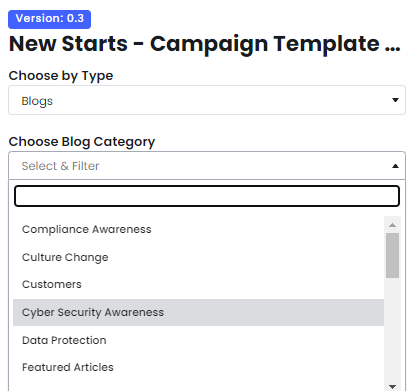Screen dimensions: 409x391
Task: Click the Version: 0.3 badge
Action: pyautogui.click(x=49, y=19)
